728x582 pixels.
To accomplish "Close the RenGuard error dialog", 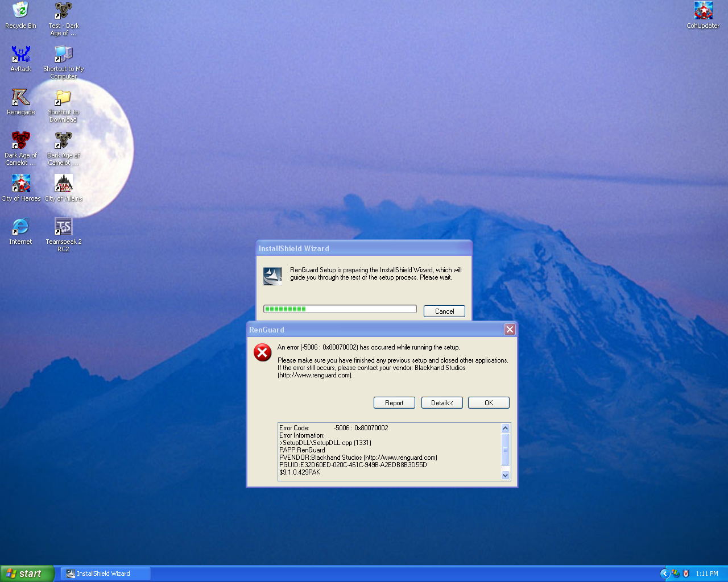I will tap(510, 330).
